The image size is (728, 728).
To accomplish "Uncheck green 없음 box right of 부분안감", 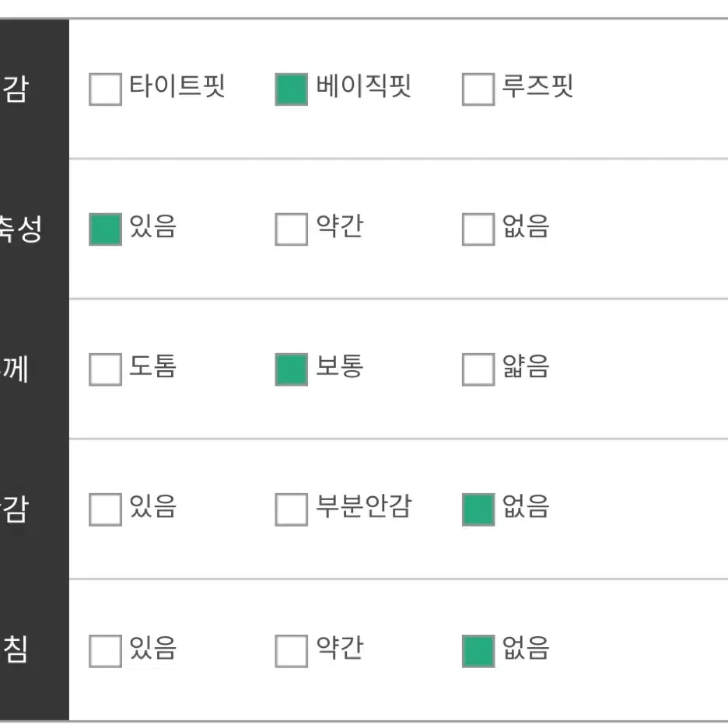I will point(478,509).
